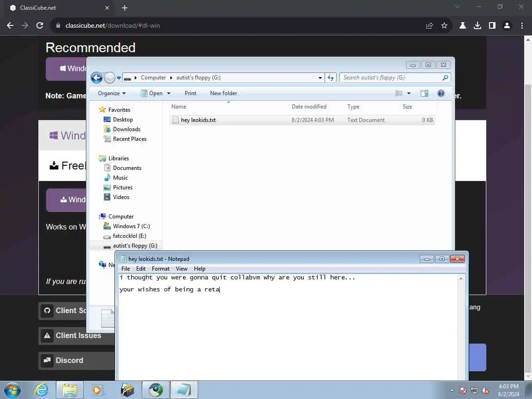Viewport: 532px width, 399px height.
Task: Show the preview pane in Explorer
Action: (x=424, y=93)
